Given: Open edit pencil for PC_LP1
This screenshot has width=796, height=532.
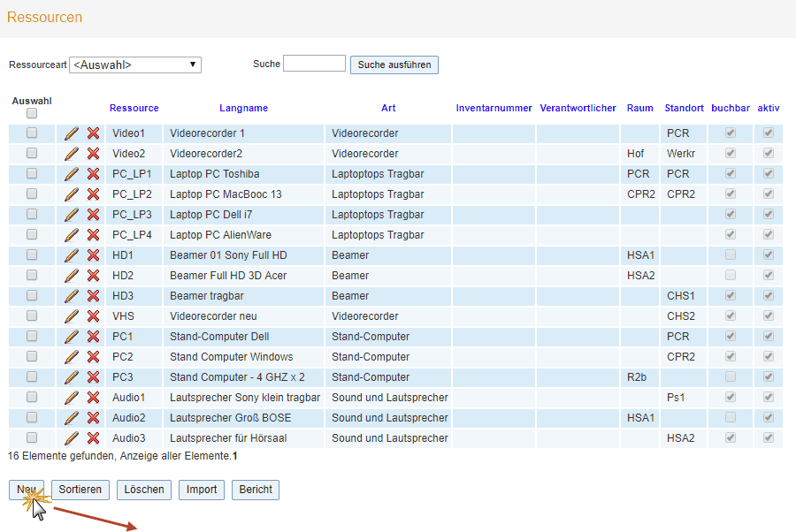Looking at the screenshot, I should coord(72,174).
